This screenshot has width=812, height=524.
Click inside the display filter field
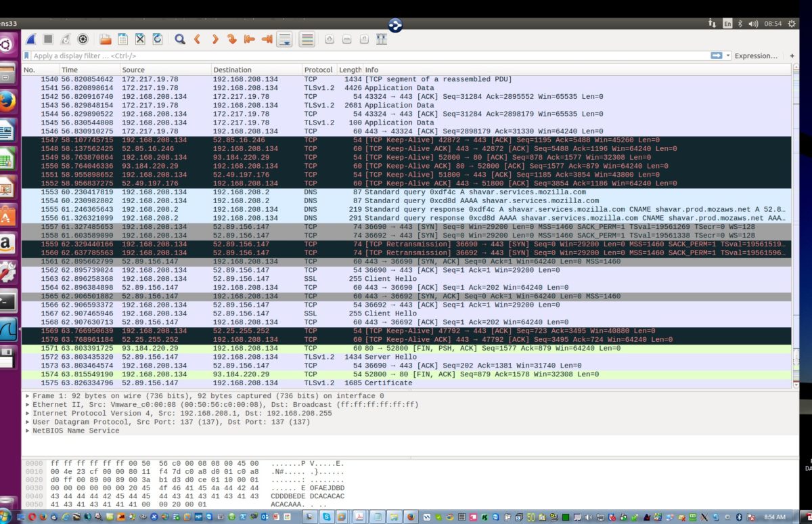point(271,56)
